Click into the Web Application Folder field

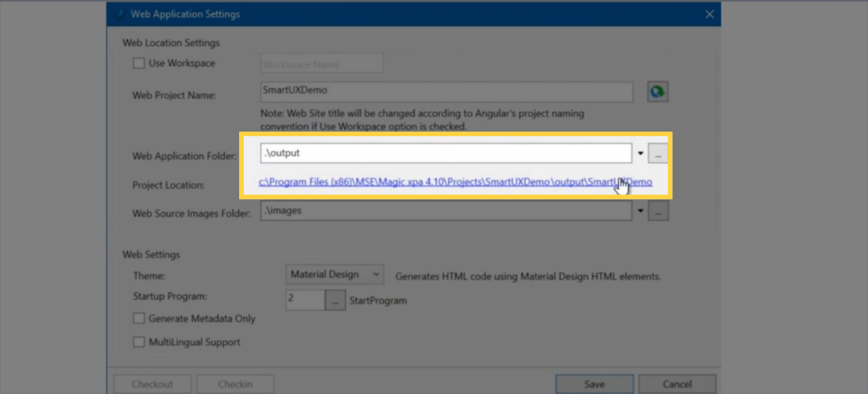(x=445, y=153)
